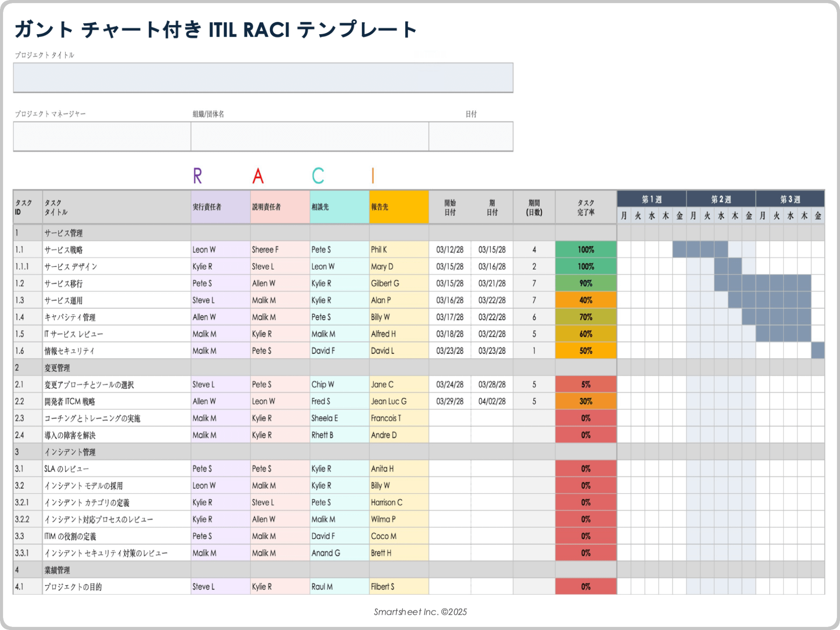Click the start date 03/12/28 cell
This screenshot has height=630, width=840.
[450, 249]
